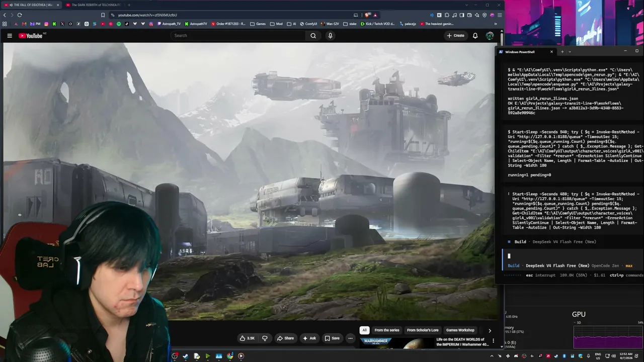Open The heaviest gamin... bookmark
Viewport: 644px width, 362px height.
tap(436, 24)
